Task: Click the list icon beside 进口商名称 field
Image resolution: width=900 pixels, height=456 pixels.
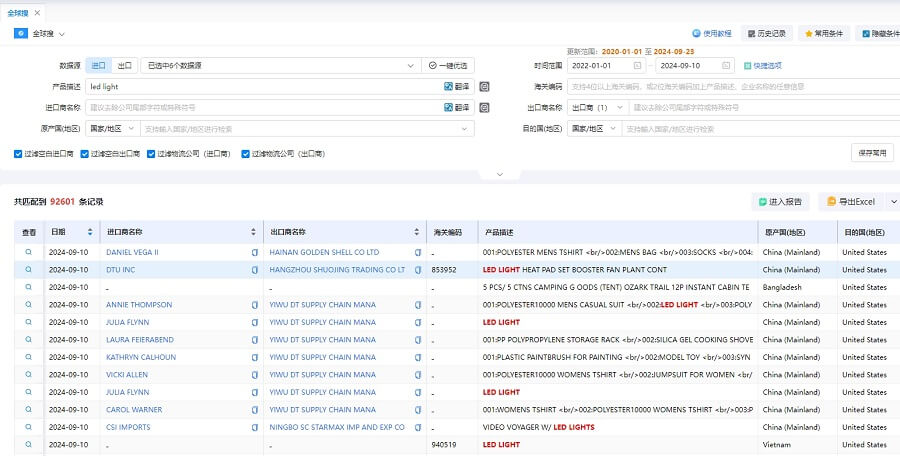Action: point(484,107)
